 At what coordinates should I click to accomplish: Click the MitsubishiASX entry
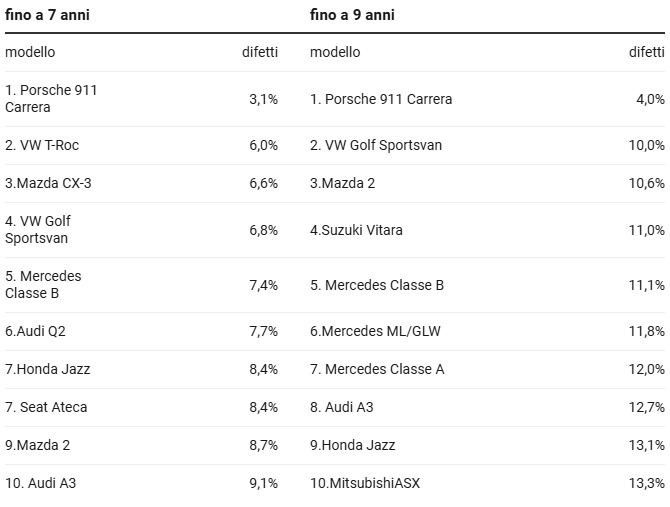click(365, 483)
